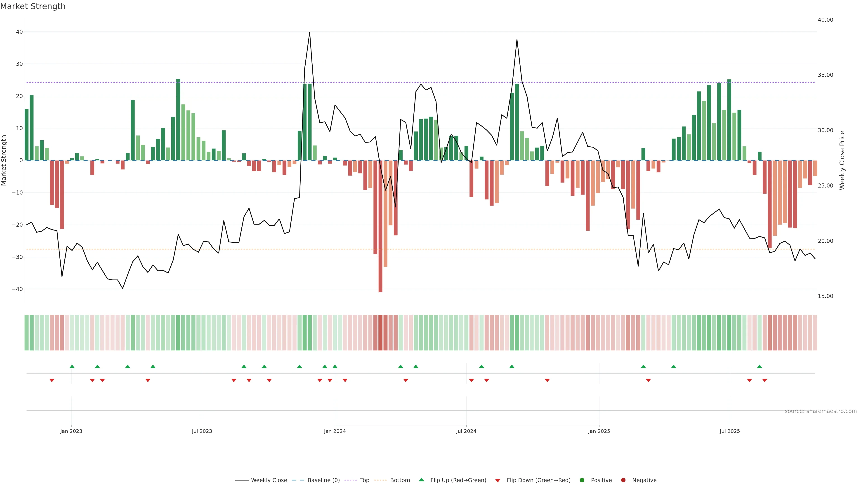Viewport: 868px width, 488px height.
Task: Click the first green flip-up triangle marker
Action: [72, 366]
